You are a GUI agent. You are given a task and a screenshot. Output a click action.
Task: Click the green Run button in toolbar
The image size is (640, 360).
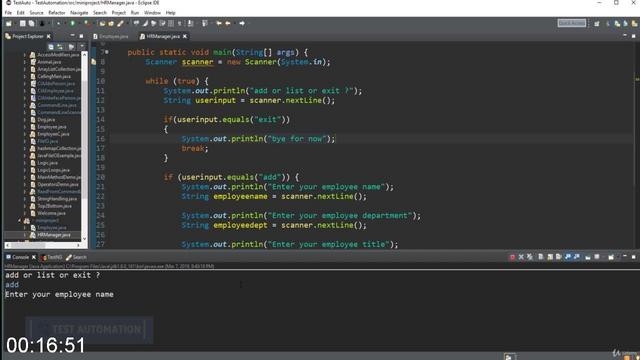click(72, 24)
